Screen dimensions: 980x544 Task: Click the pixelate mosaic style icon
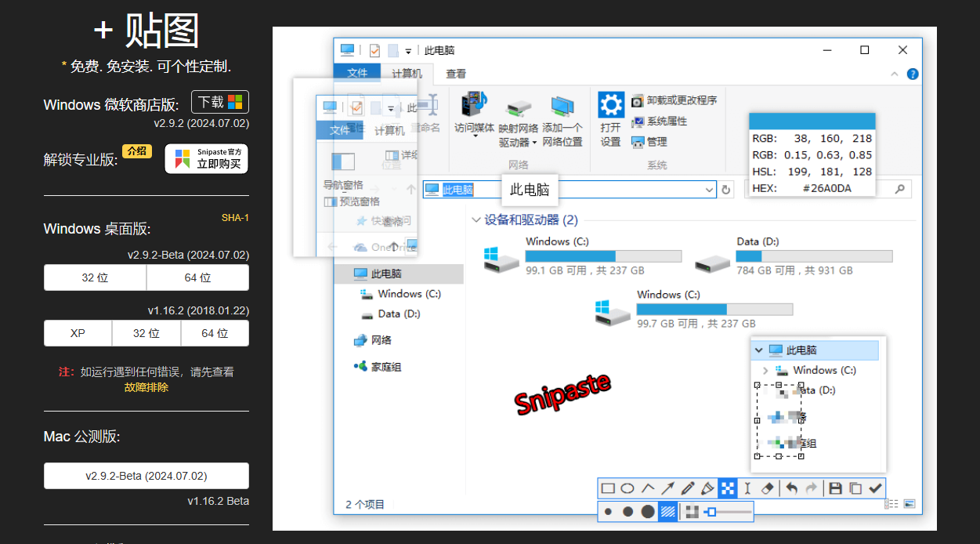tap(692, 512)
